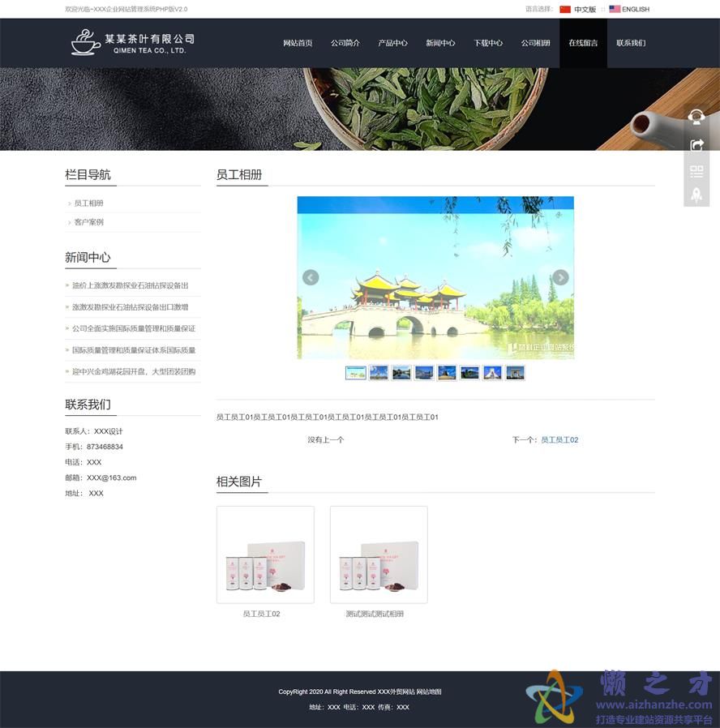Click the carousel next arrow

click(560, 277)
